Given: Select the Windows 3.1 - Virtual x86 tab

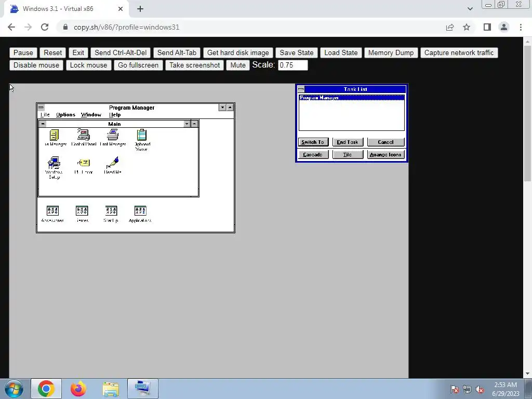Looking at the screenshot, I should [x=66, y=9].
